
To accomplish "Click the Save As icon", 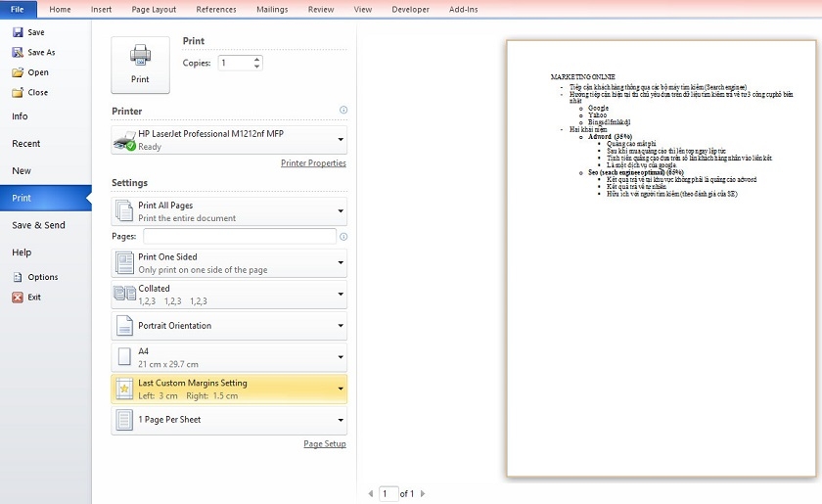I will pyautogui.click(x=18, y=53).
